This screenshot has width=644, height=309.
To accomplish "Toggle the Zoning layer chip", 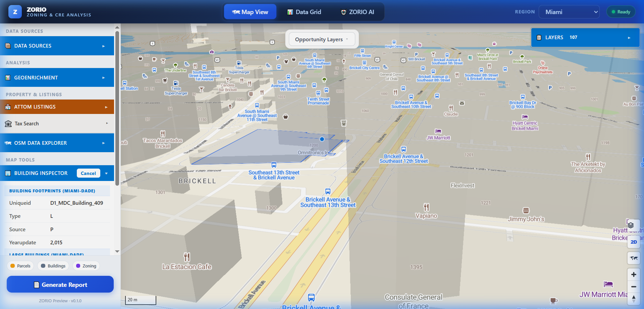I will pos(86,266).
